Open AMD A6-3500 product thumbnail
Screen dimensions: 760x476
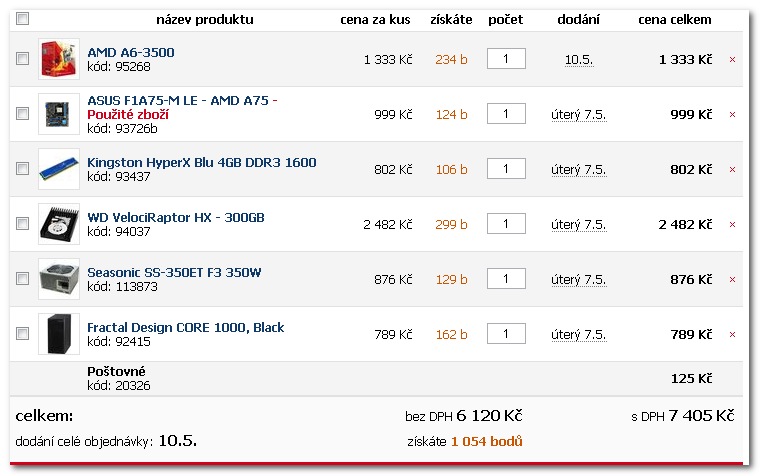coord(59,59)
